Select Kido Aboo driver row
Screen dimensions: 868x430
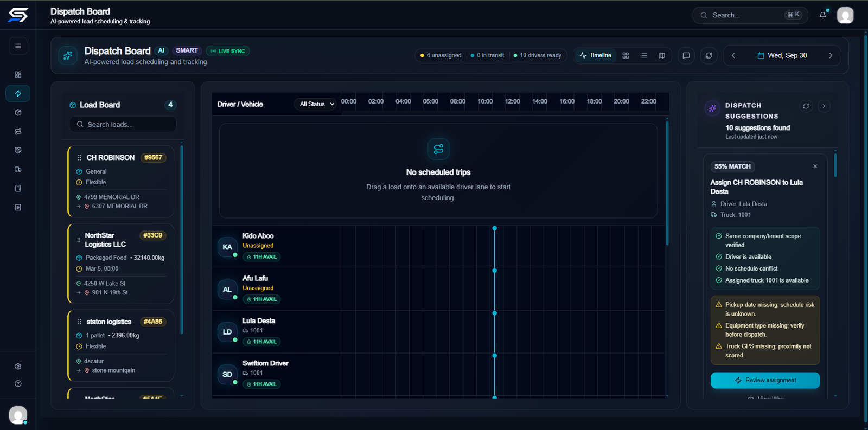[x=438, y=247]
